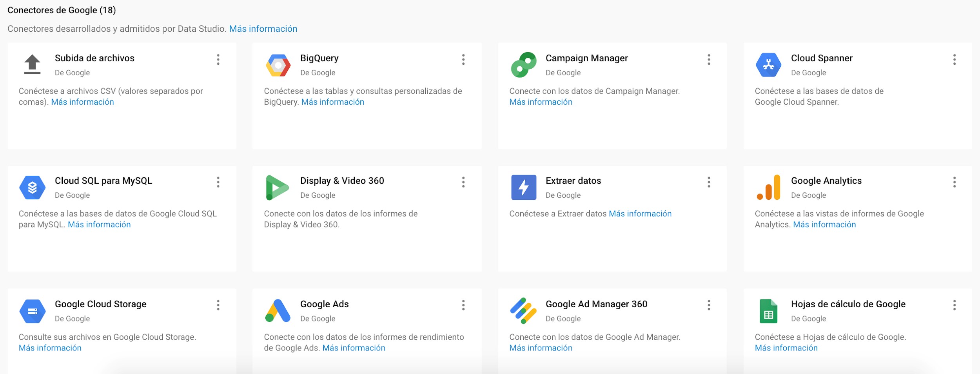Click the Conectores de Google (18) heading
This screenshot has height=374, width=980.
coord(62,10)
